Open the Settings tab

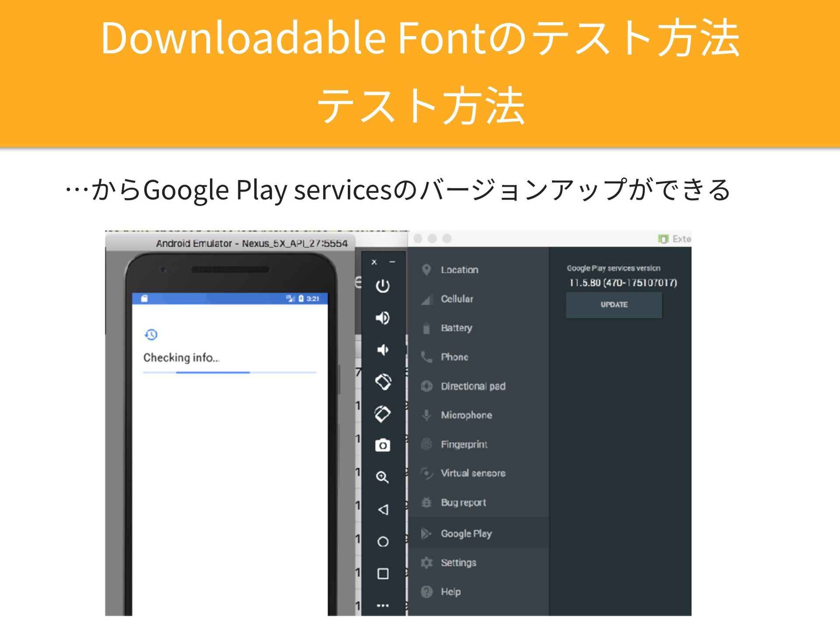pyautogui.click(x=478, y=563)
